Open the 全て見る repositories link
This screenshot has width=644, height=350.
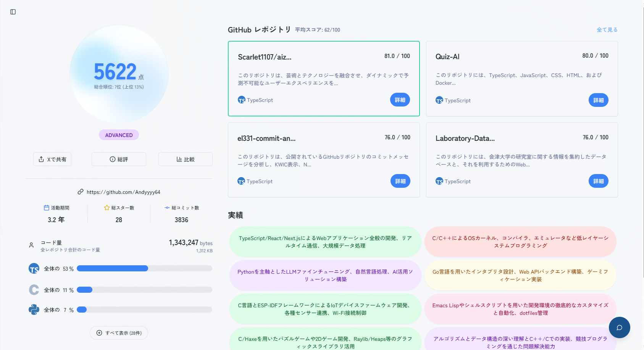607,30
